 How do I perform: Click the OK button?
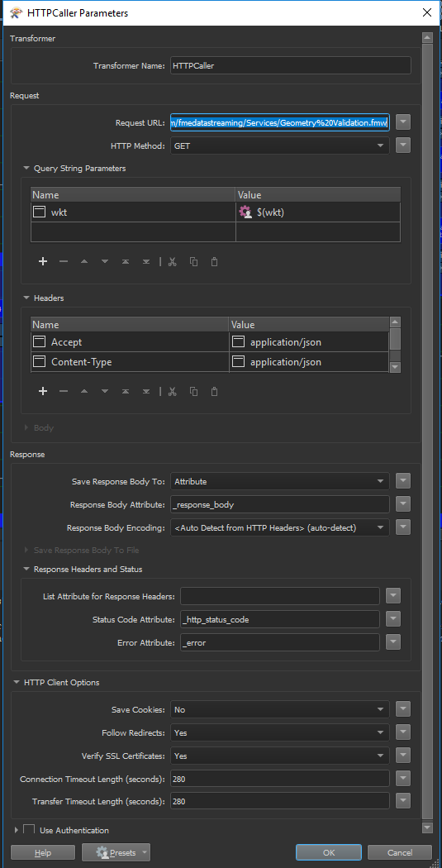point(329,852)
